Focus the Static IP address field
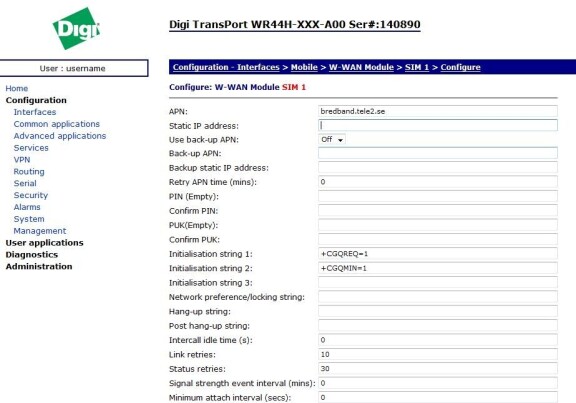This screenshot has width=576, height=403. 438,125
